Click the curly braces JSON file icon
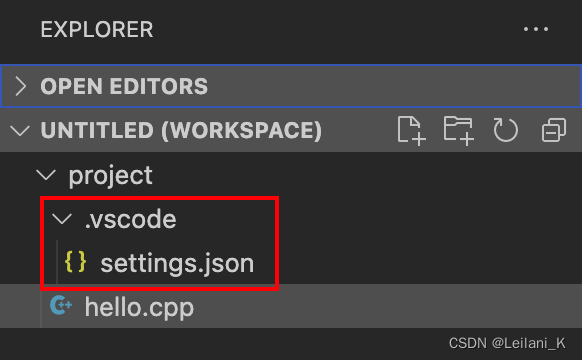 (x=75, y=262)
